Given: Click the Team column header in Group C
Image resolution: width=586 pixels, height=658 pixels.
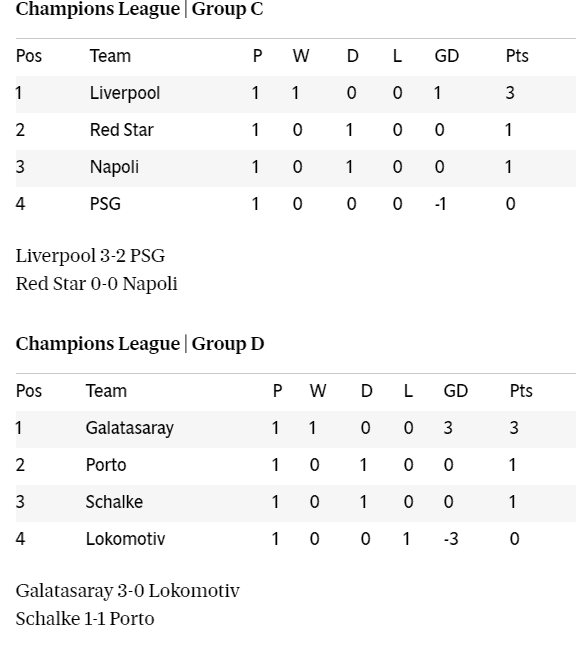Looking at the screenshot, I should tap(110, 56).
